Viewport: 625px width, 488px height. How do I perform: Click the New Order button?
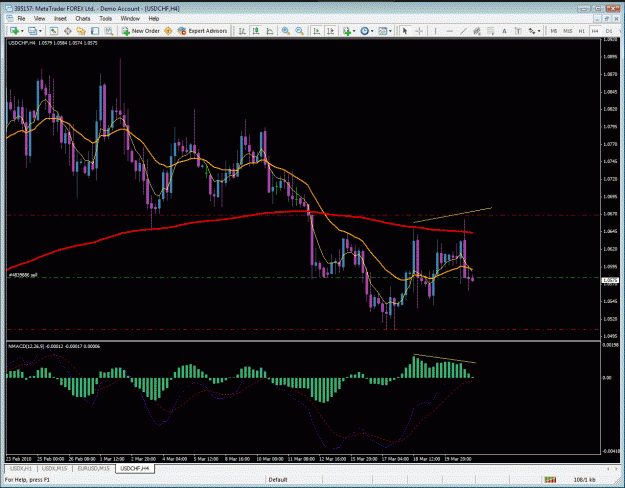(x=141, y=31)
